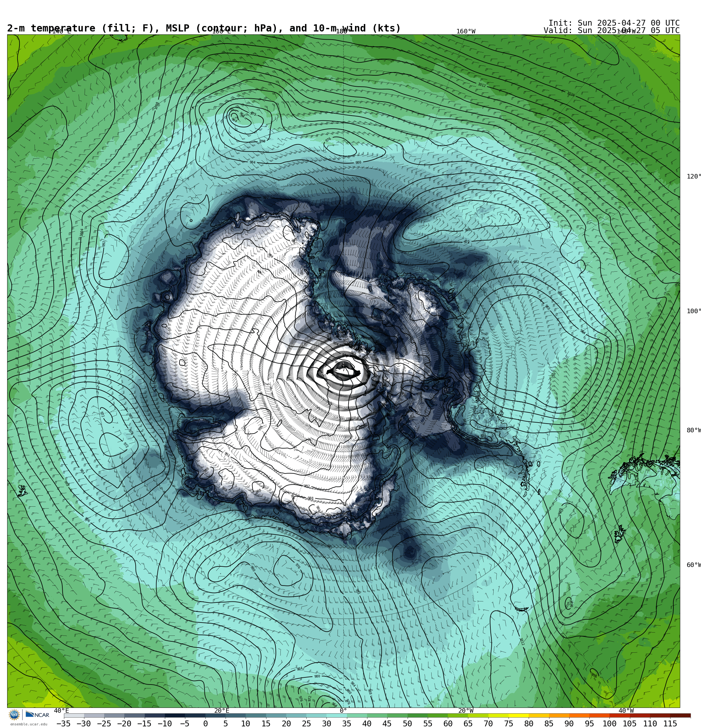Click the 100° longitude label on right edge
This screenshot has height=728, width=701.
click(694, 311)
